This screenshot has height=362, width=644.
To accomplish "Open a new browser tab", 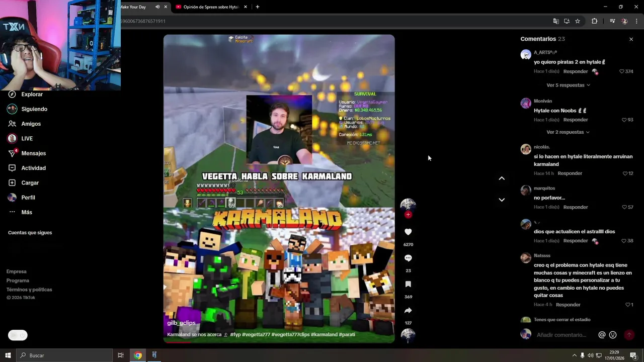I will (257, 7).
